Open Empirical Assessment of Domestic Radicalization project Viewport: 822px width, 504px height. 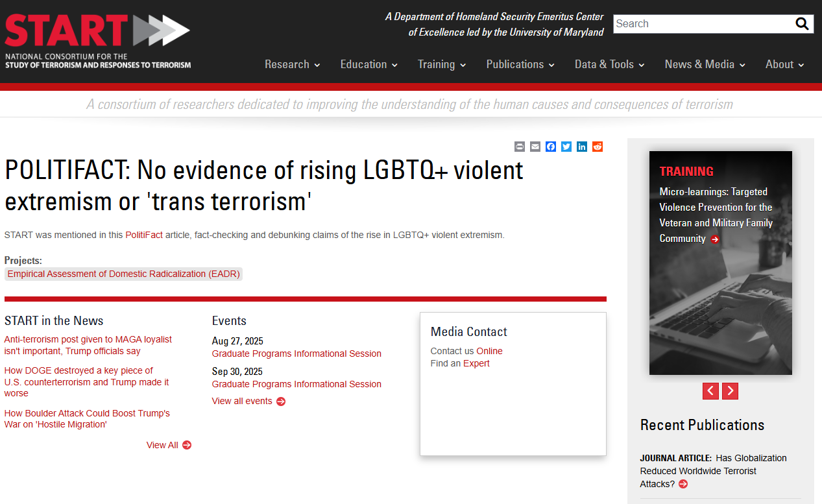point(123,274)
